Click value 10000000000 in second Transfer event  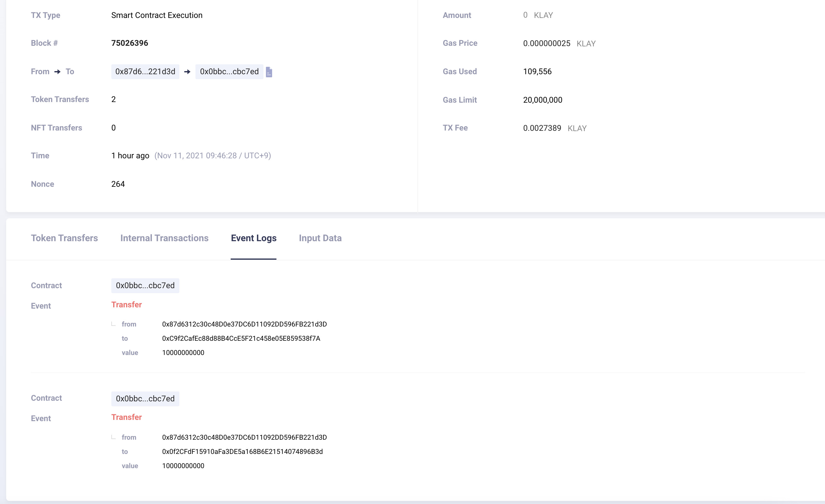(x=183, y=465)
